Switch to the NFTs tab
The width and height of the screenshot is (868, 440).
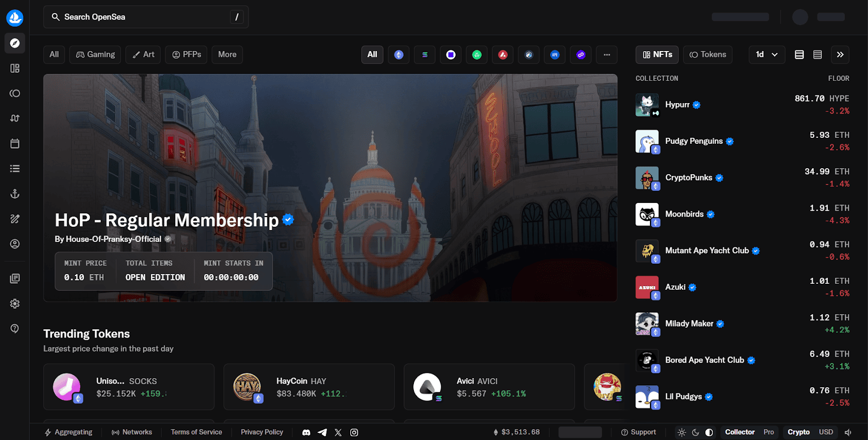click(x=657, y=55)
